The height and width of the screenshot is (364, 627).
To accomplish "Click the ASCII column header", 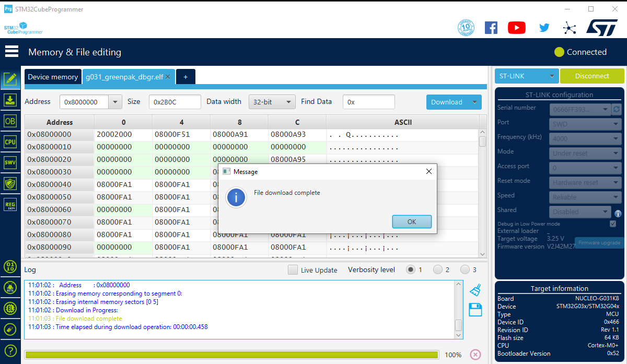I will [403, 122].
